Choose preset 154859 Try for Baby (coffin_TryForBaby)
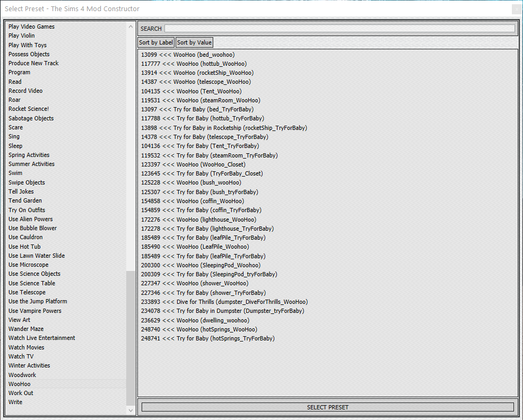This screenshot has height=420, width=523. point(201,210)
